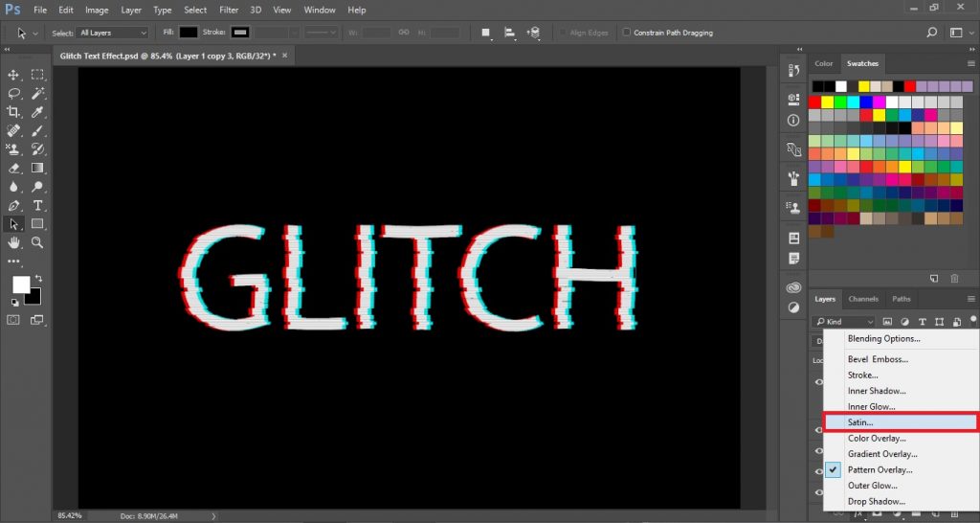This screenshot has height=523, width=980.
Task: Filter layers by smart object icon
Action: (956, 322)
